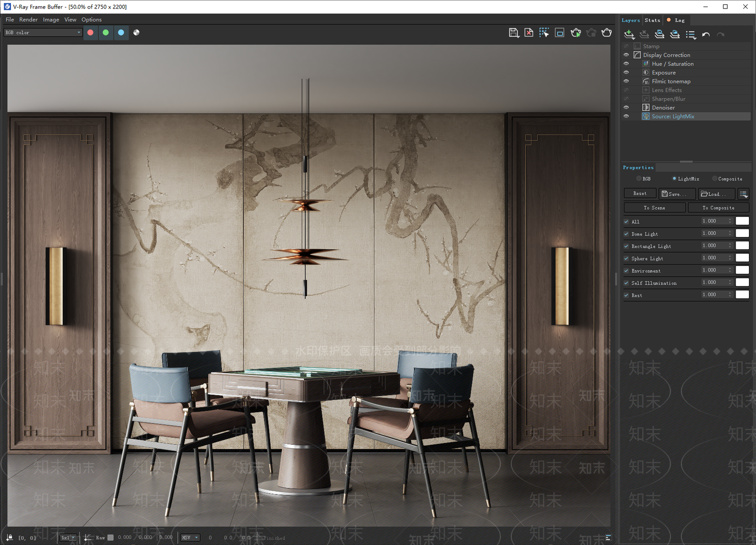Click the start interactive render teapot icon
This screenshot has width=756, height=545.
[576, 33]
